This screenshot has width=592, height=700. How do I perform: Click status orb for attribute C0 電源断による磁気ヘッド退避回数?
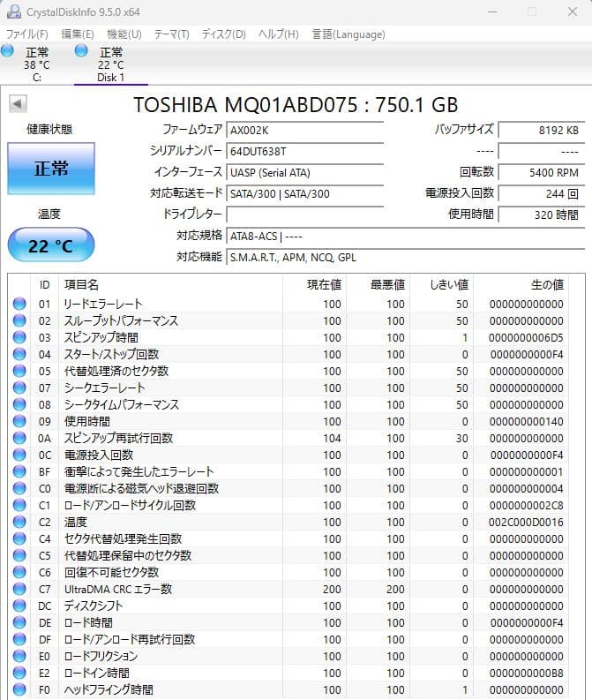19,488
